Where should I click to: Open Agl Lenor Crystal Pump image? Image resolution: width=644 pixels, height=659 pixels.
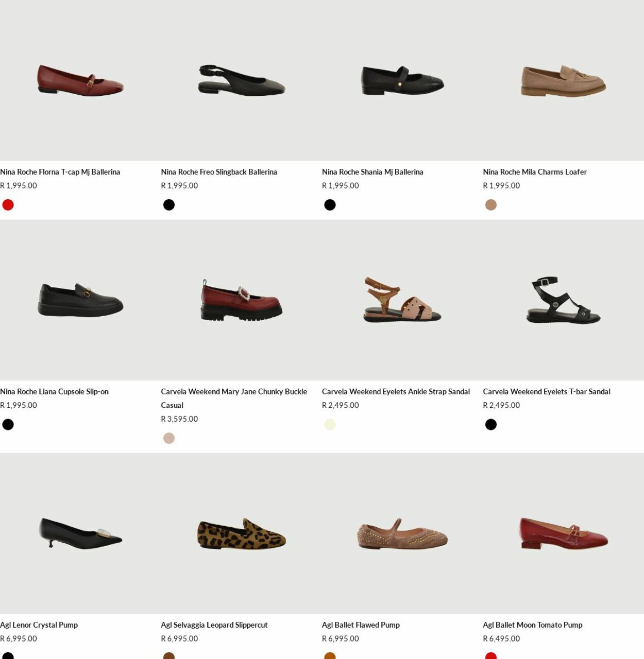[x=80, y=533]
